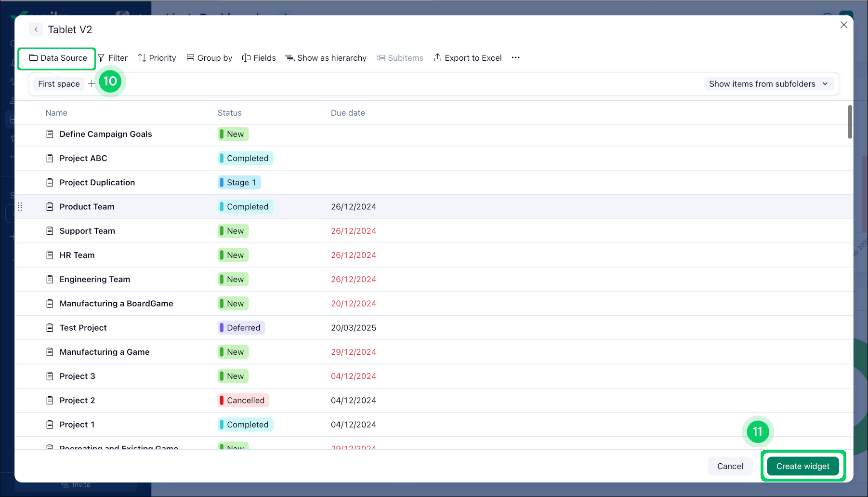Screen dimensions: 868x497
Task: Open the Filter options
Action: click(113, 58)
